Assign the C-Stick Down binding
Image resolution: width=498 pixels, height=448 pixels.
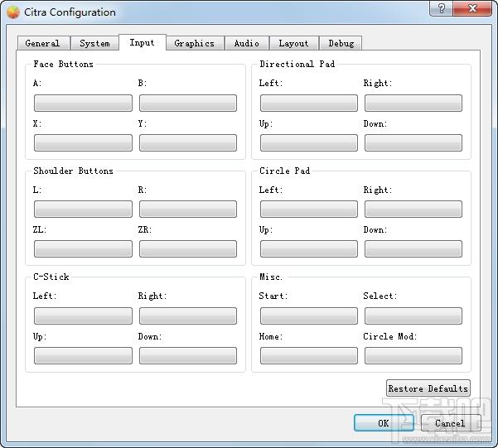[188, 355]
